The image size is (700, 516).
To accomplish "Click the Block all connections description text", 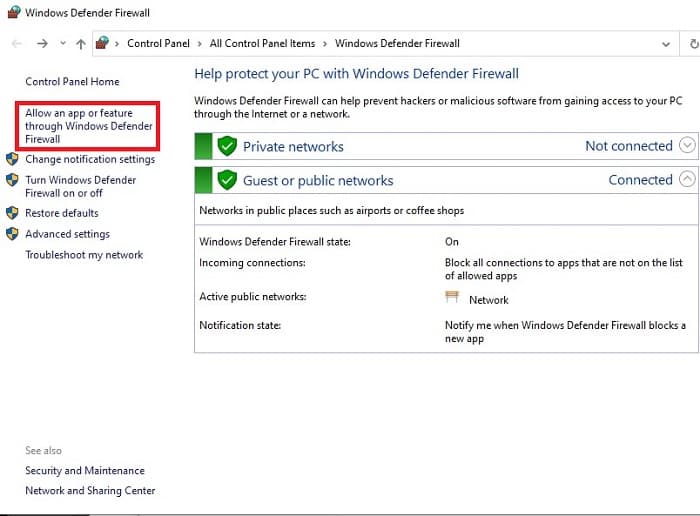I will pyautogui.click(x=563, y=269).
